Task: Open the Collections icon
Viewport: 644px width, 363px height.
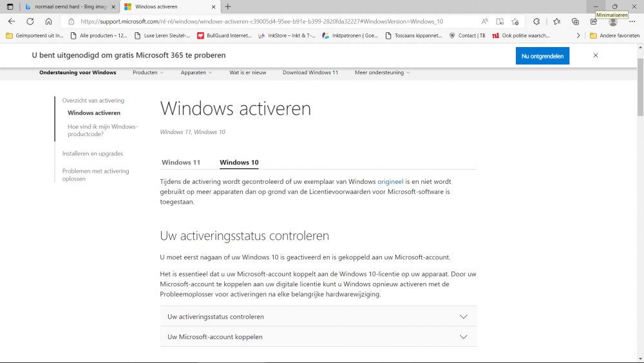Action: (575, 21)
